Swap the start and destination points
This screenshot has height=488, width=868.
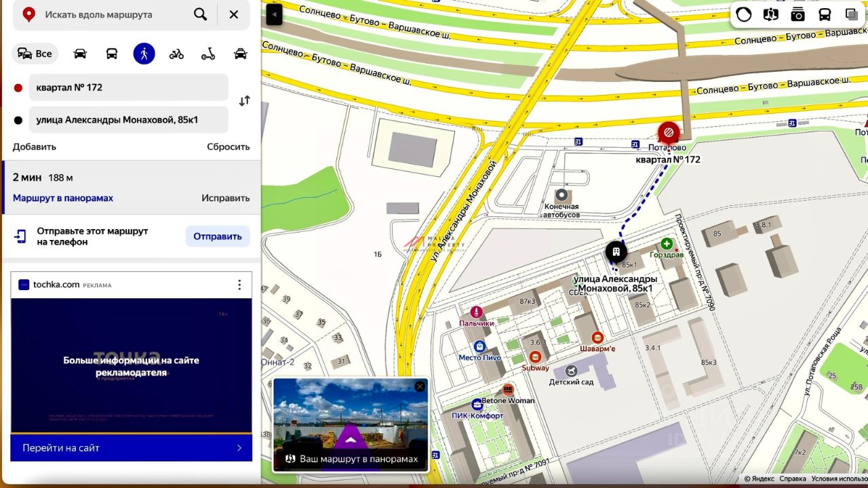(244, 101)
